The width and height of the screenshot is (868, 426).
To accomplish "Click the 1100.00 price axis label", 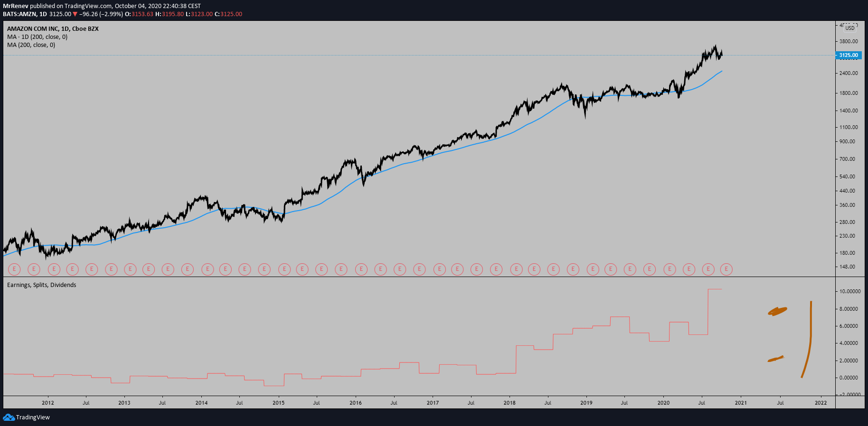I will [x=849, y=128].
